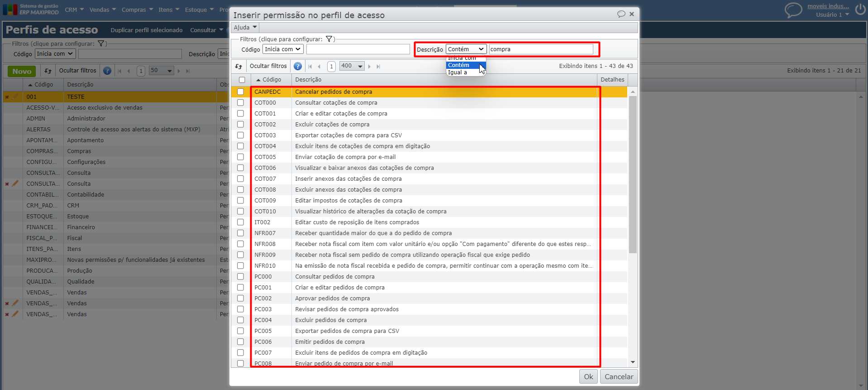Click scroll down arrow in dialog list
The width and height of the screenshot is (868, 390).
[x=633, y=362]
